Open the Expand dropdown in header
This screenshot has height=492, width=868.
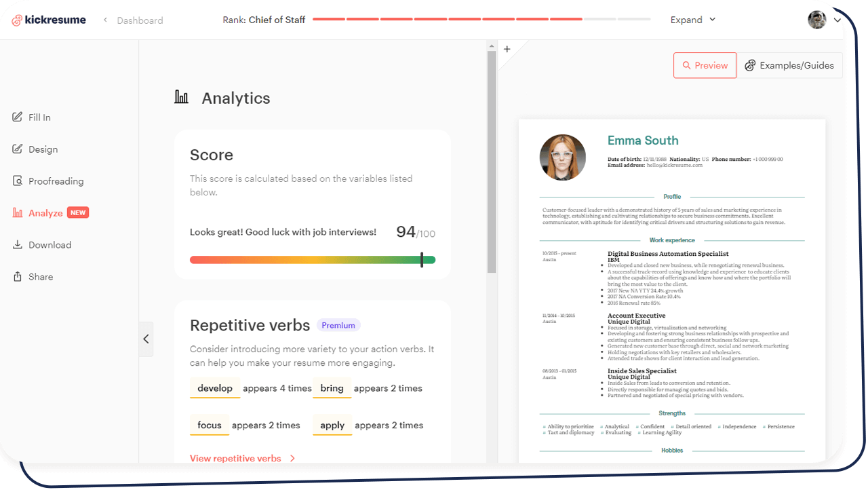(692, 20)
